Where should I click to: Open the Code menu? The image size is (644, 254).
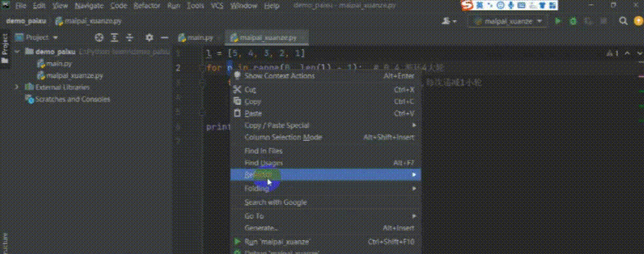pyautogui.click(x=118, y=6)
